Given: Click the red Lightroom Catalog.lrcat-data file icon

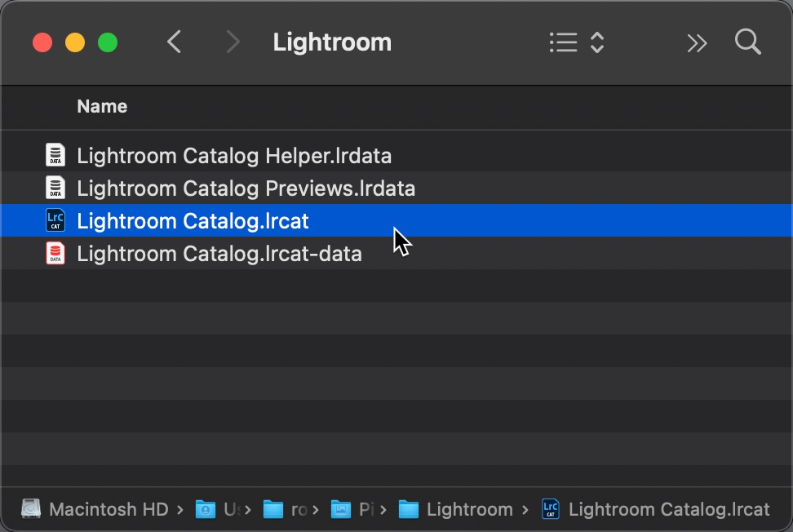Looking at the screenshot, I should (55, 254).
